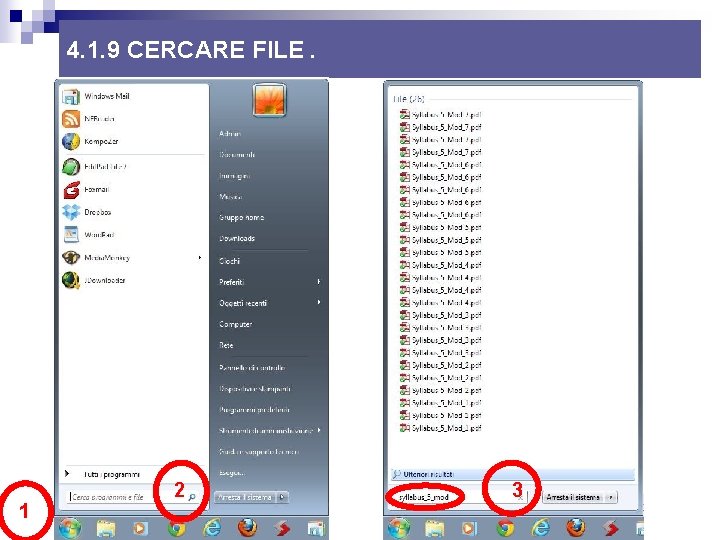Viewport: 720px width, 540px height.
Task: Click the red arrow icon on the left taskbar
Action: pyautogui.click(x=282, y=529)
